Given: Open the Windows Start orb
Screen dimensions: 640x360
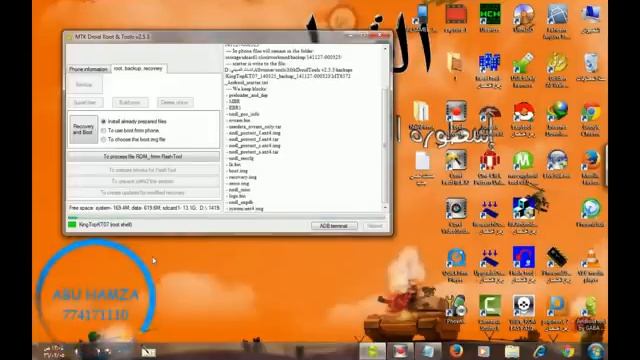Looking at the screenshot, I should 596,351.
